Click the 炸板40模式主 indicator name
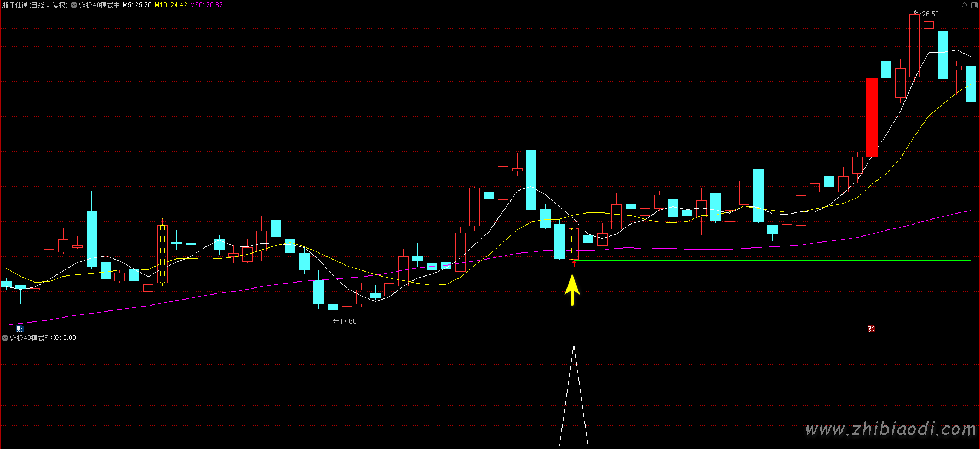The width and height of the screenshot is (980, 449). point(99,5)
